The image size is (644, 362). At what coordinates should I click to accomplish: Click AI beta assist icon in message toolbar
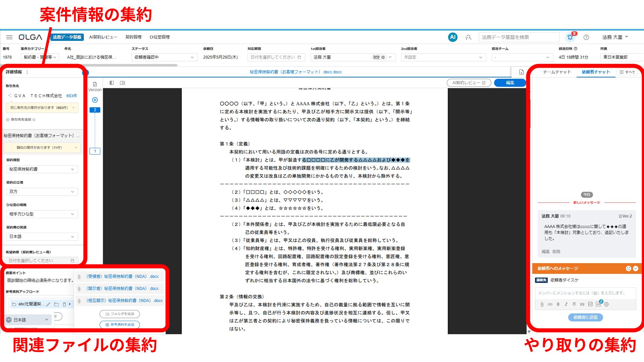click(599, 304)
